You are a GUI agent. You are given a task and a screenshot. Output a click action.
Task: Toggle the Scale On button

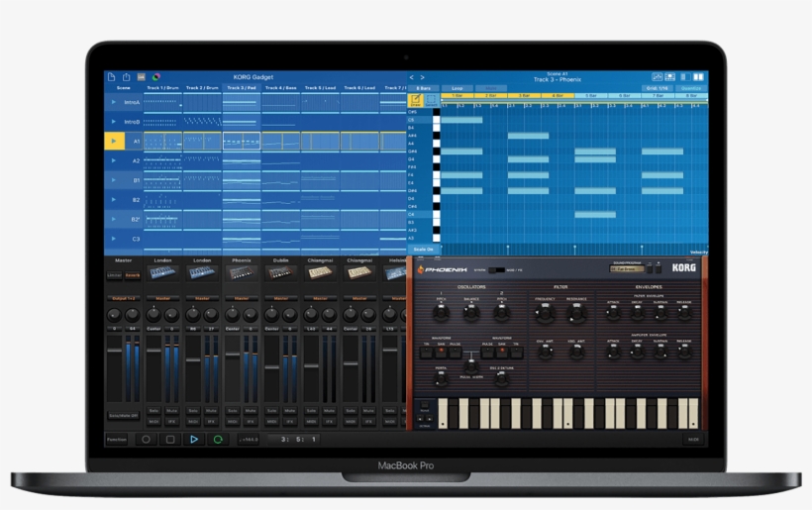[x=424, y=250]
